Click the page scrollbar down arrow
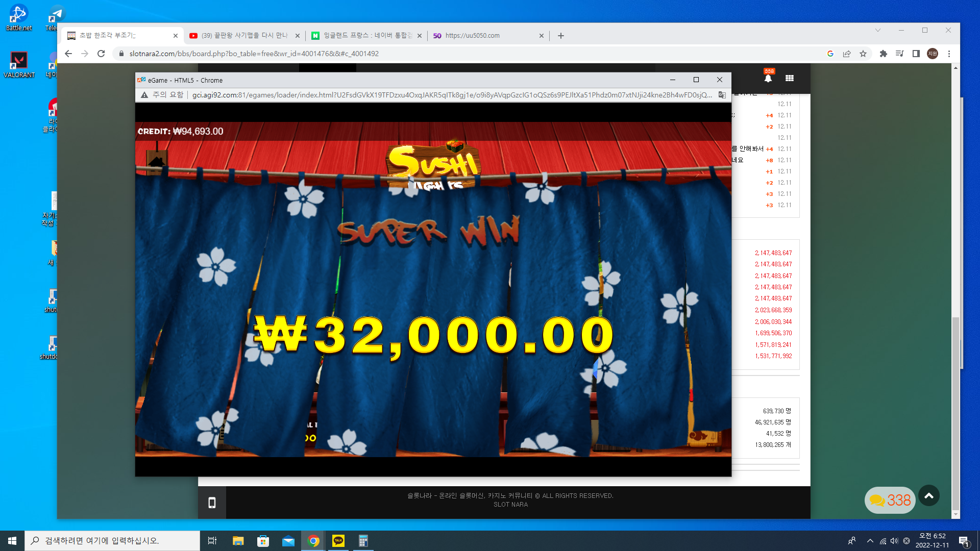The width and height of the screenshot is (980, 551). (x=955, y=514)
